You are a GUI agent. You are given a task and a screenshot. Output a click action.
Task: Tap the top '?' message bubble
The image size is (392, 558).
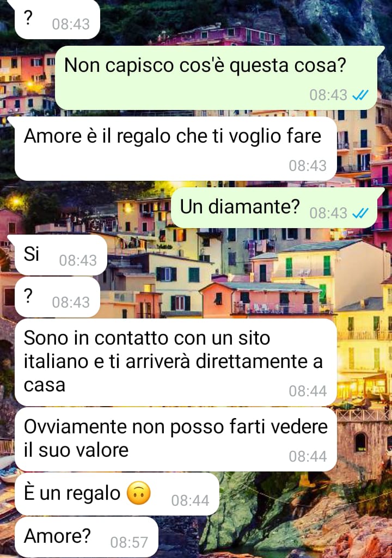click(x=57, y=19)
